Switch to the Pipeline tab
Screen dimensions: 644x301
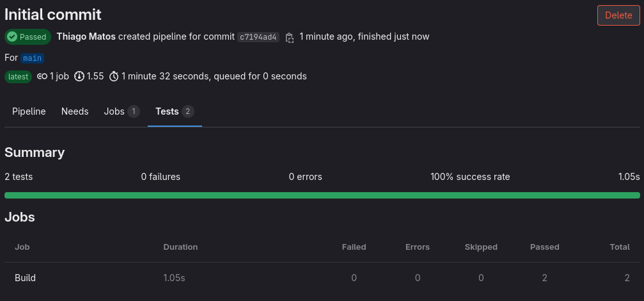pyautogui.click(x=29, y=111)
